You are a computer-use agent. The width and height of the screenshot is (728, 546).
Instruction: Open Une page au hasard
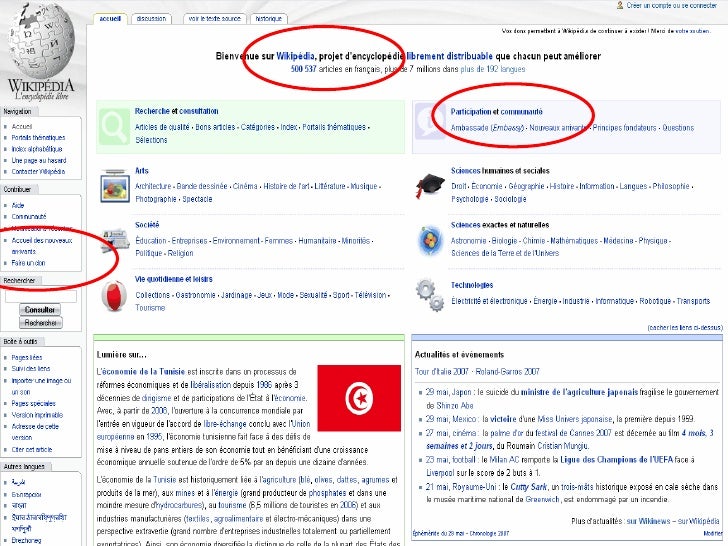39,160
